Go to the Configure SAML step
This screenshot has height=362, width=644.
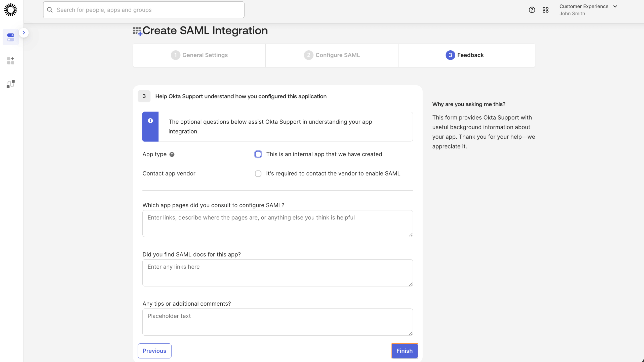coord(332,55)
